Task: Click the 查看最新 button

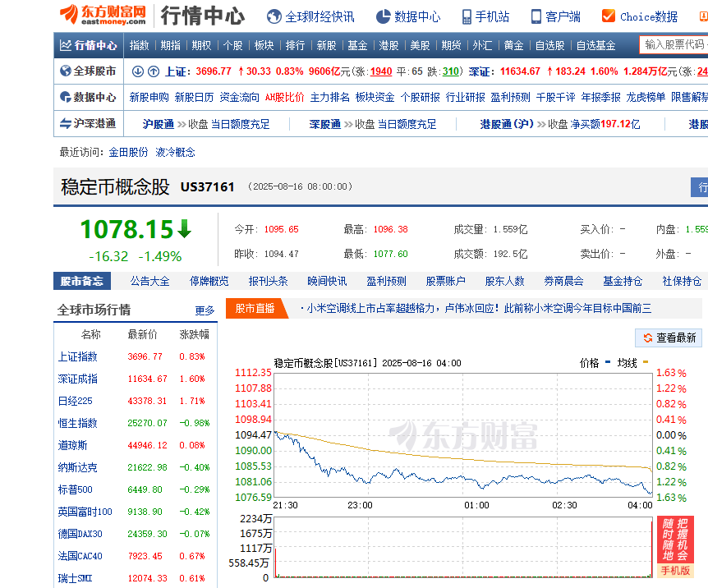Action: point(669,338)
